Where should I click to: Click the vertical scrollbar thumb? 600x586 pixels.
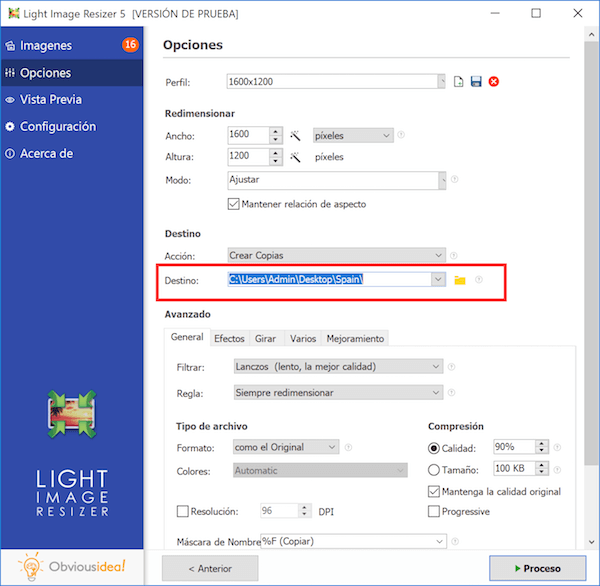click(592, 253)
